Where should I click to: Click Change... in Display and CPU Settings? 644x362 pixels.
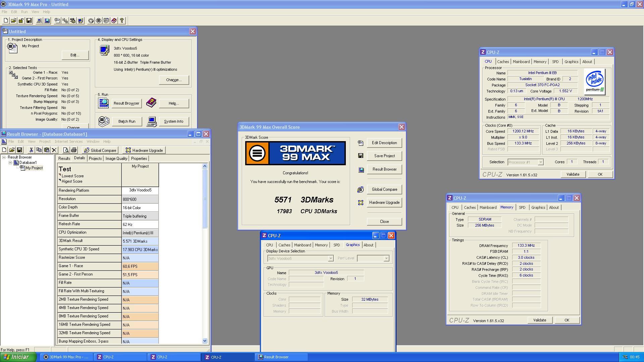174,80
